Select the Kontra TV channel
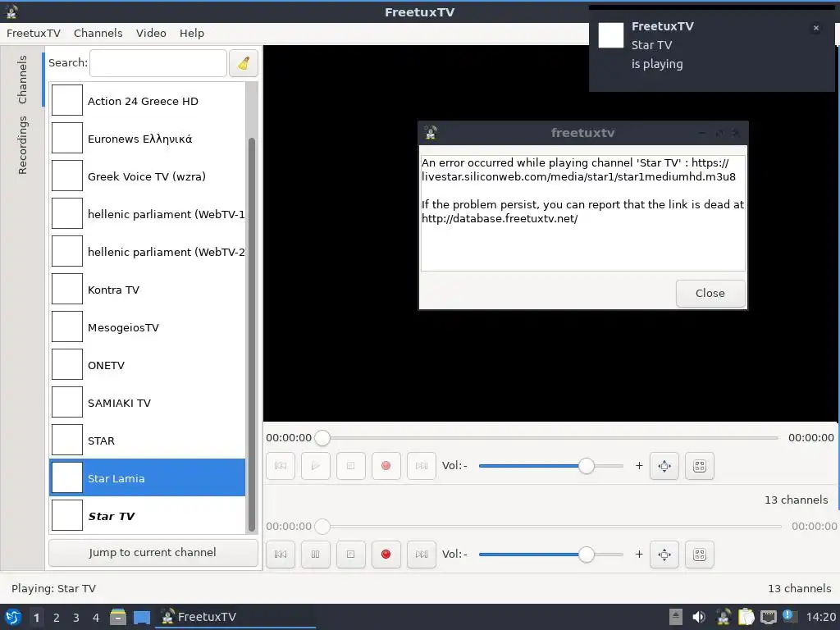840x630 pixels. click(x=148, y=290)
